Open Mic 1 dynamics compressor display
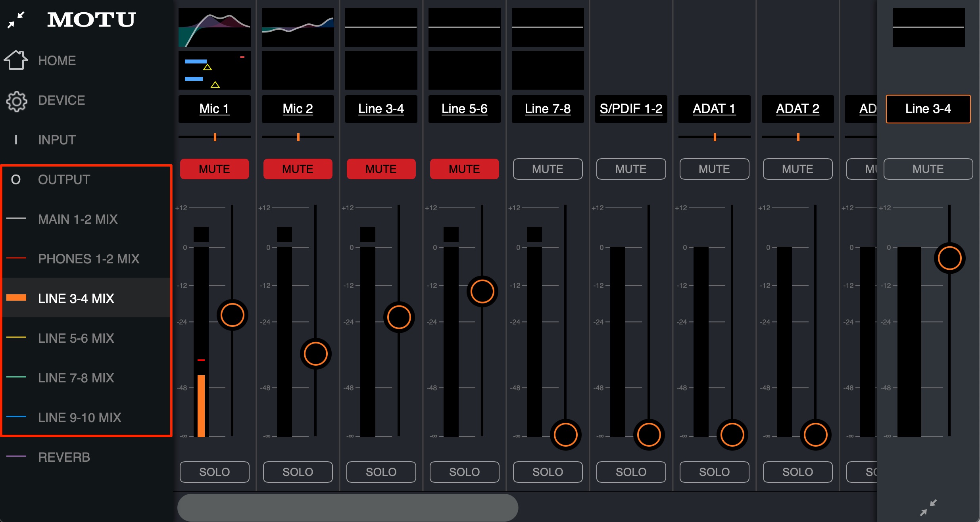This screenshot has width=980, height=522. pos(215,70)
